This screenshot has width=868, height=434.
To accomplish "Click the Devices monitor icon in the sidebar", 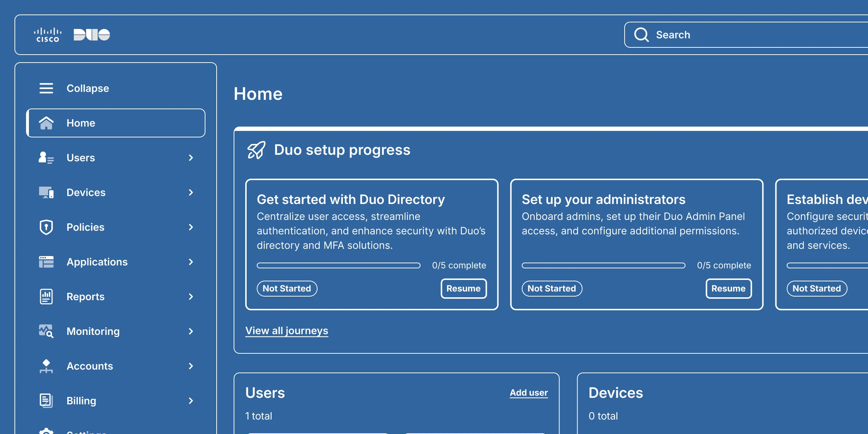I will 46,192.
